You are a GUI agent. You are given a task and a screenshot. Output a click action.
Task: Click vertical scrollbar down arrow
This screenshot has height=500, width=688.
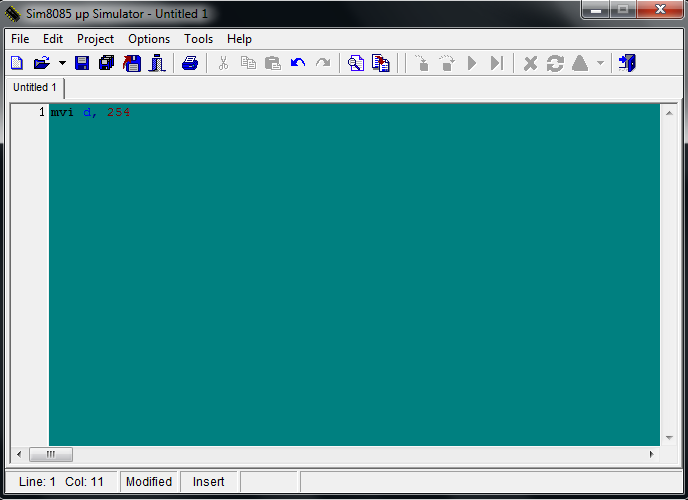[669, 438]
